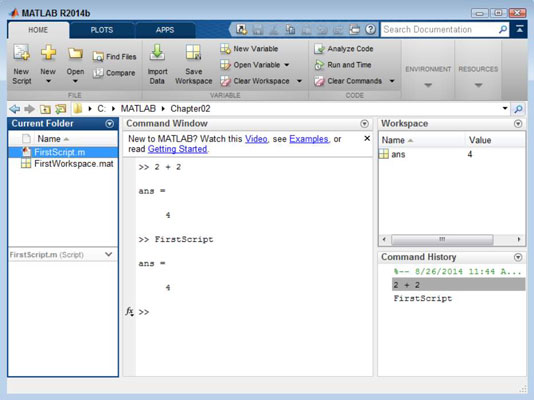The width and height of the screenshot is (534, 400).
Task: Go up one folder level
Action: coord(45,109)
